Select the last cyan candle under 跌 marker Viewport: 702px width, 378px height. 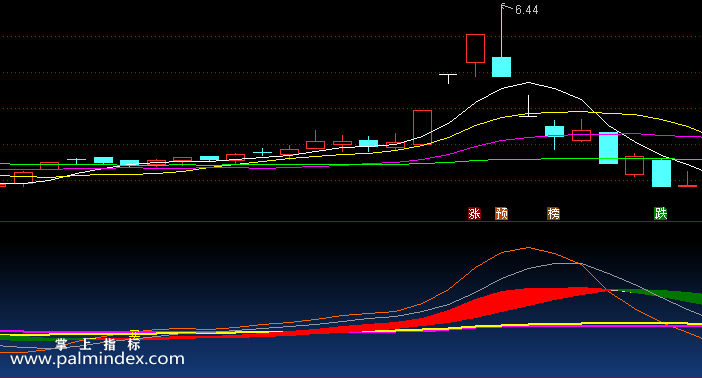pyautogui.click(x=661, y=173)
